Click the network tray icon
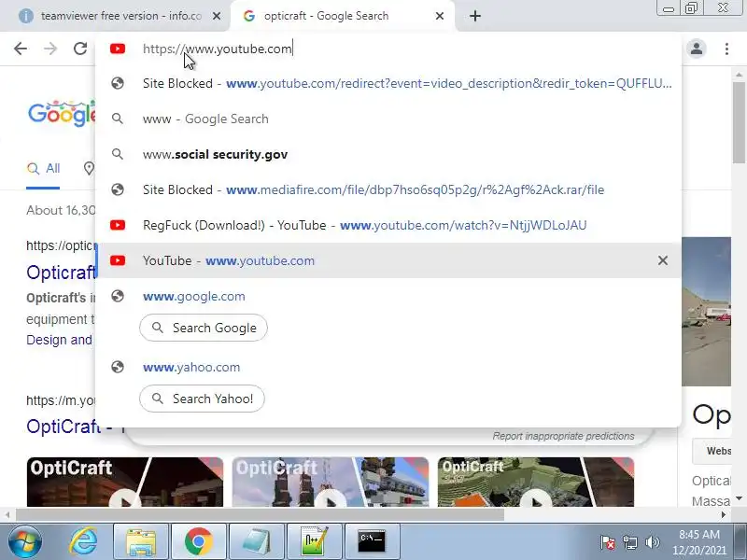The height and width of the screenshot is (560, 747). click(x=629, y=542)
